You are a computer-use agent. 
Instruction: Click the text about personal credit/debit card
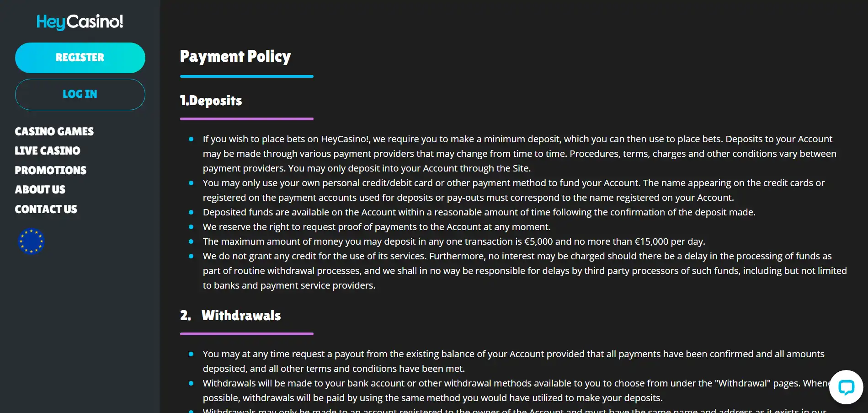[514, 190]
